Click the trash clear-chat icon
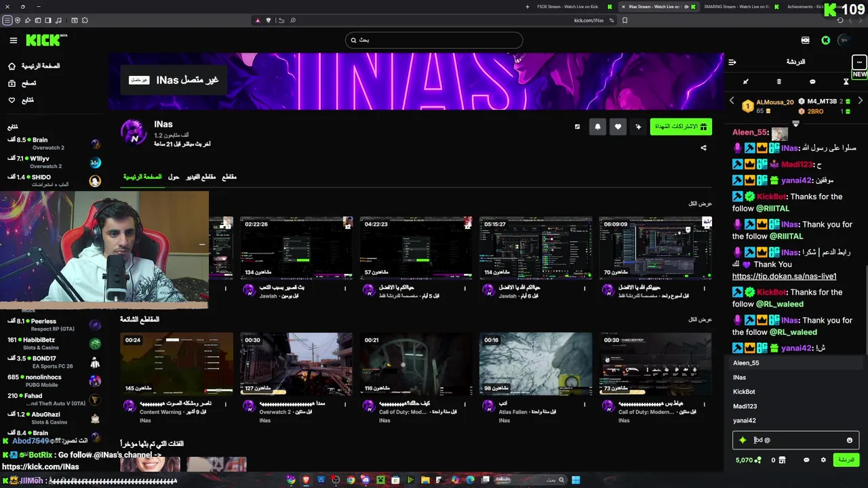 [x=778, y=82]
